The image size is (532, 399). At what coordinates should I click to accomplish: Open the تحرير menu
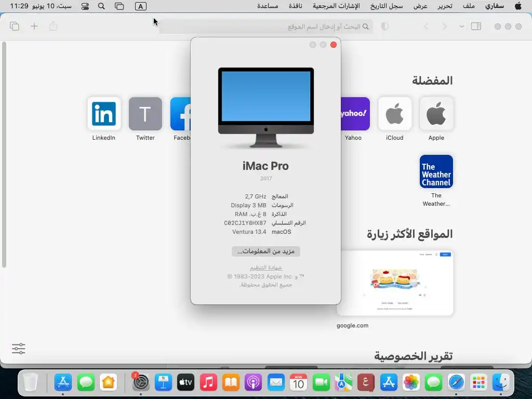(445, 6)
